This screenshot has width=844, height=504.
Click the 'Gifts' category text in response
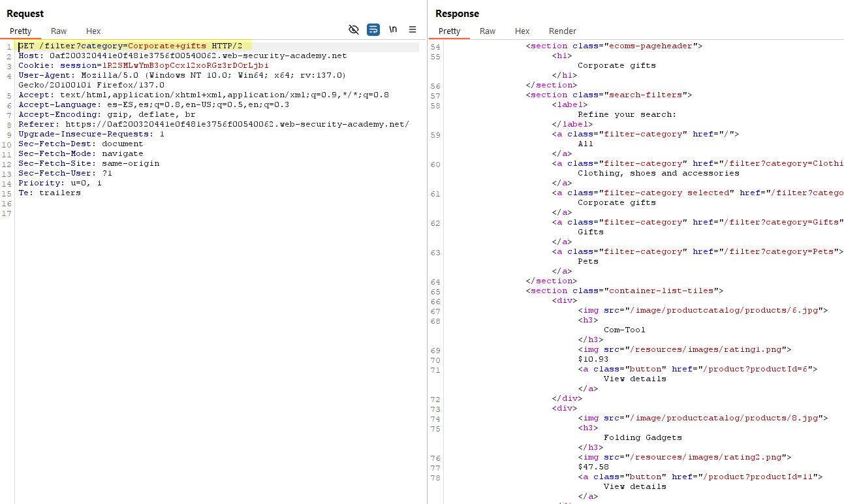[x=591, y=232]
